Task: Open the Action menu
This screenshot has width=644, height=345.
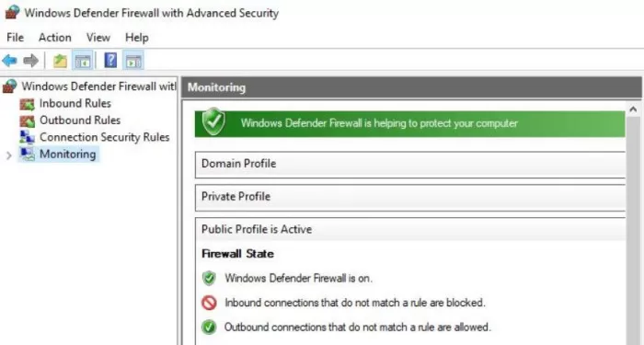Action: (x=54, y=38)
